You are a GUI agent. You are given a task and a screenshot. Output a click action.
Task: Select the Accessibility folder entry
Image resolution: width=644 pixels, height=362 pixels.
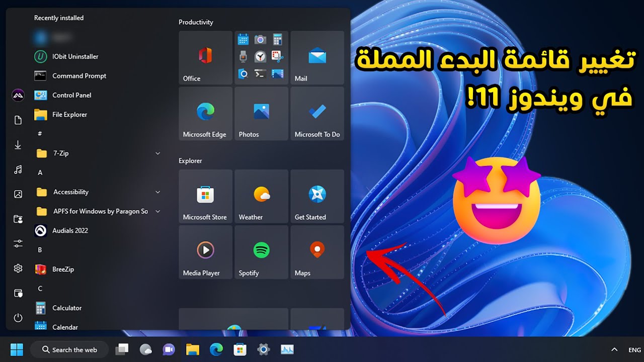[99, 192]
